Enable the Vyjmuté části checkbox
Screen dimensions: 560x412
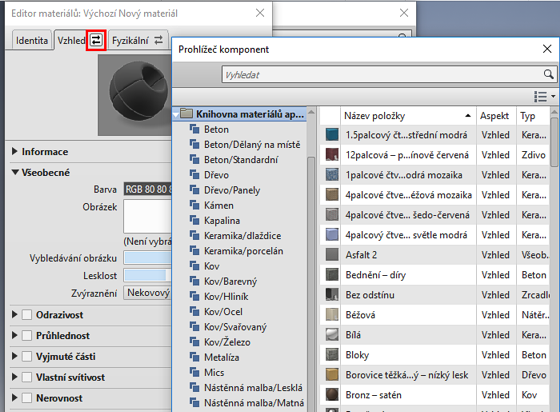click(27, 356)
